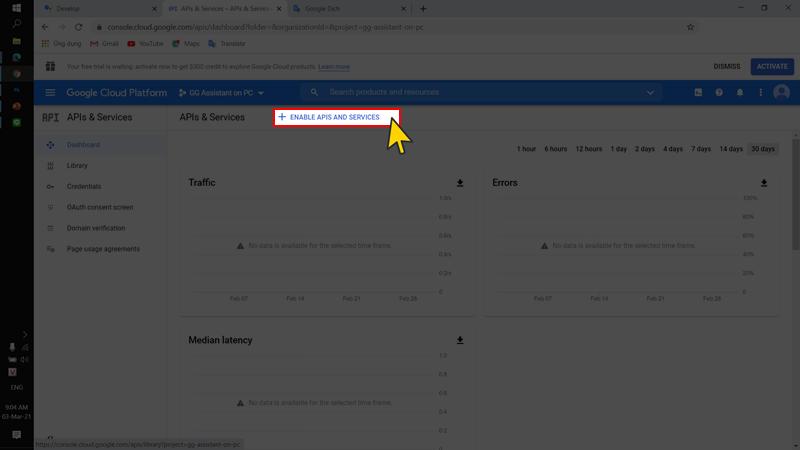Open the three-dot more options menu
Screen dimensions: 800x450
760,93
